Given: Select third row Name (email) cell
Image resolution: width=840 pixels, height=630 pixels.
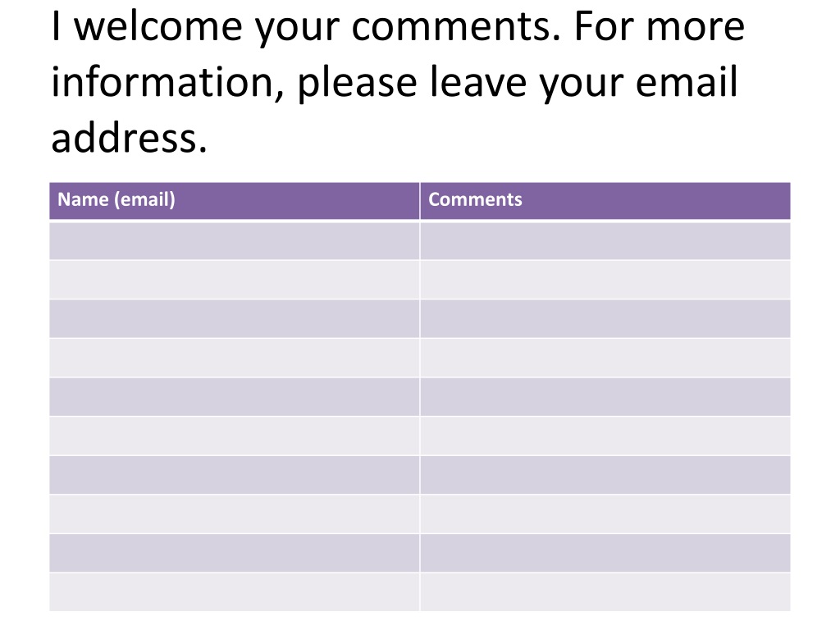Looking at the screenshot, I should [235, 319].
